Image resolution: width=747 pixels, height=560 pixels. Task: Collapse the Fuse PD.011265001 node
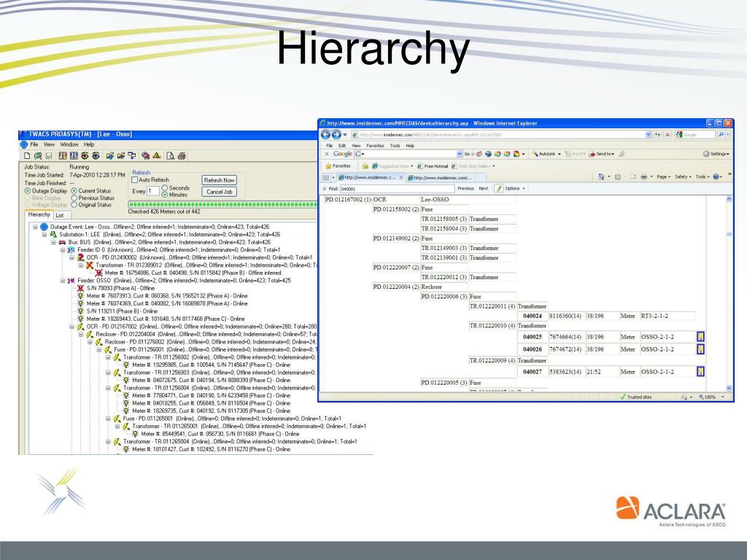point(108,419)
